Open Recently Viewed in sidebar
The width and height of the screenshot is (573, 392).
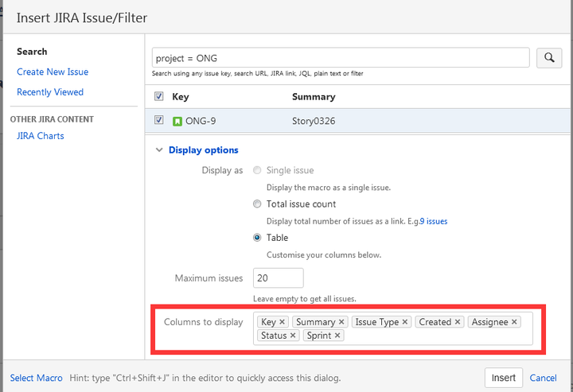coord(50,92)
